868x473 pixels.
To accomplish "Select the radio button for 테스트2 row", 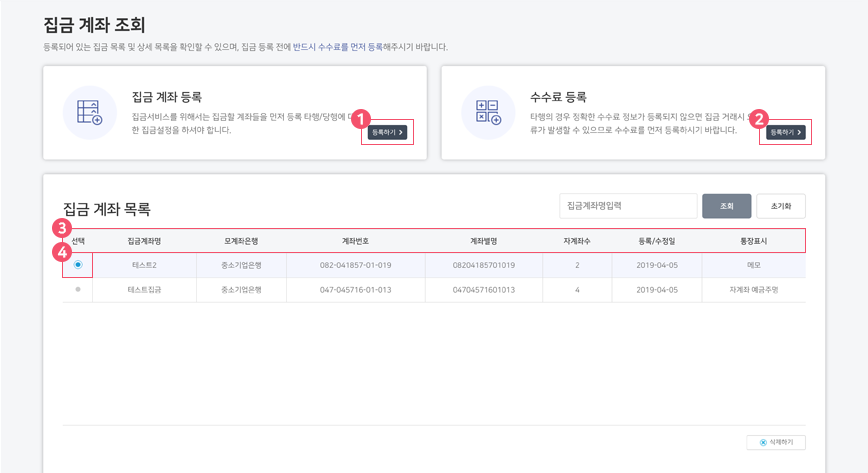I will [78, 265].
